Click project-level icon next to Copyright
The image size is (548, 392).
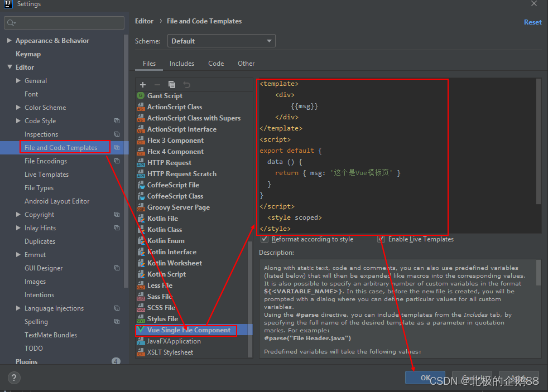(117, 214)
